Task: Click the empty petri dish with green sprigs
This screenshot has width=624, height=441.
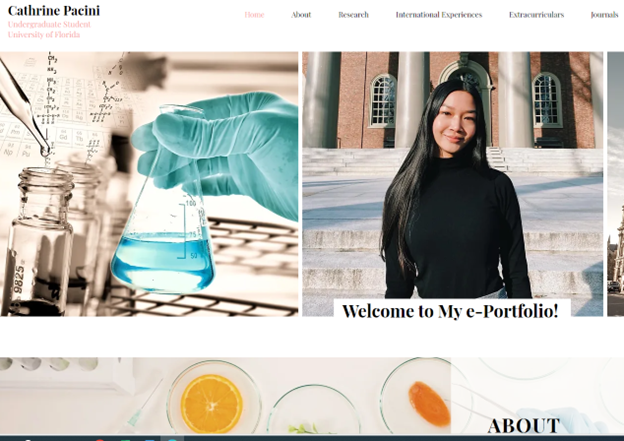Action: coord(314,410)
